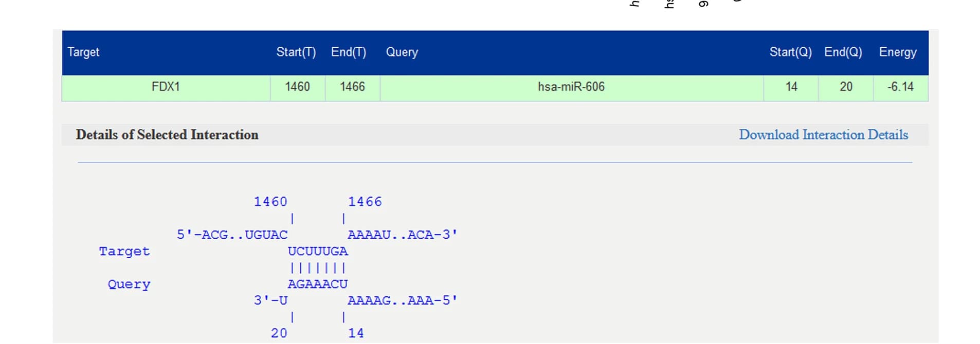
Task: Sort by Query column header
Action: tap(402, 52)
